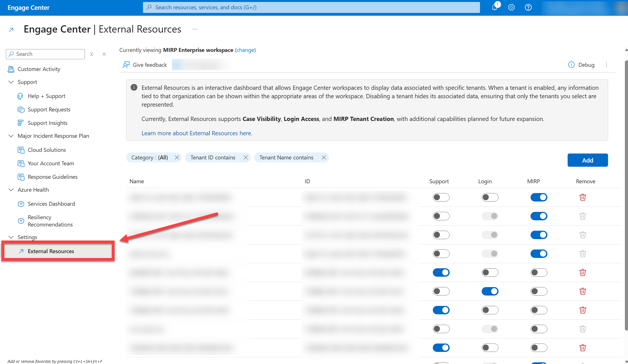Image resolution: width=628 pixels, height=364 pixels.
Task: Click the Response Guidelines icon
Action: pyautogui.click(x=21, y=177)
